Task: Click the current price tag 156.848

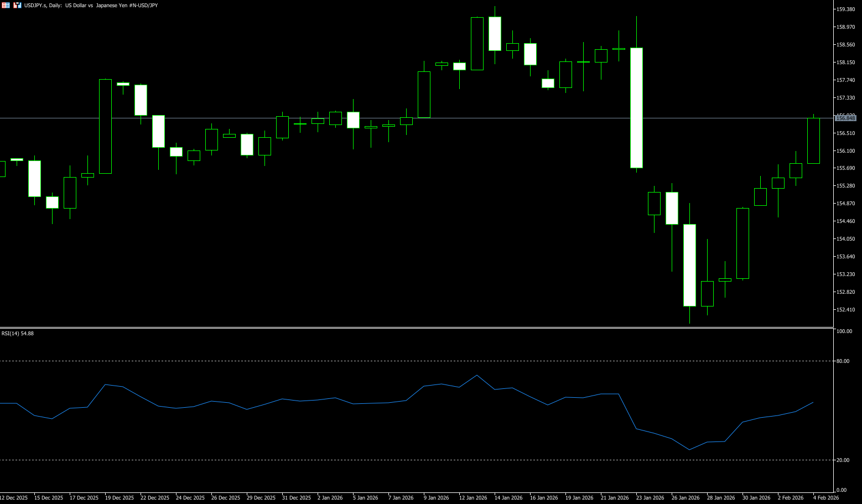Action: click(x=845, y=118)
